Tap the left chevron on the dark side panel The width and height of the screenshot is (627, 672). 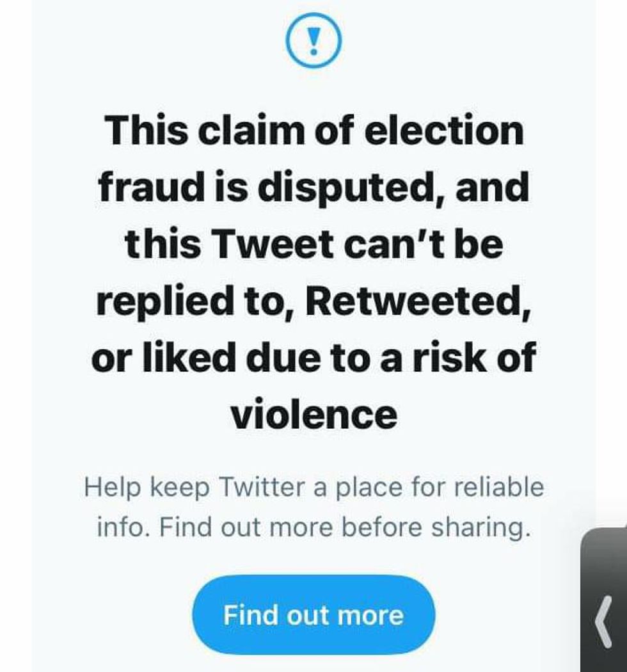(x=603, y=621)
